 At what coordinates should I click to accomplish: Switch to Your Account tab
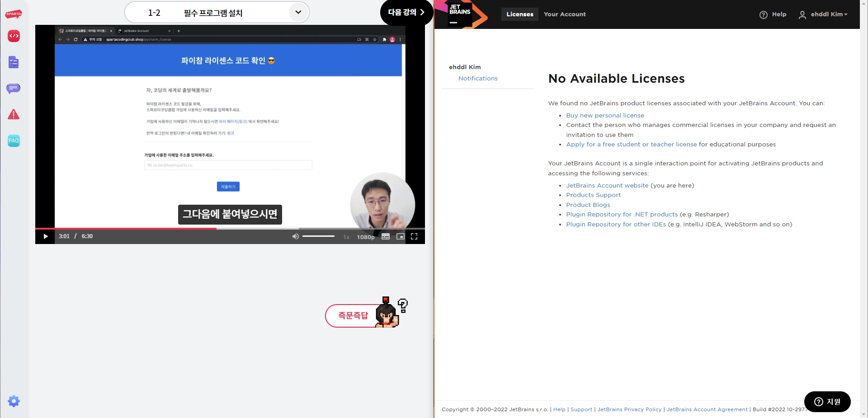click(x=565, y=14)
